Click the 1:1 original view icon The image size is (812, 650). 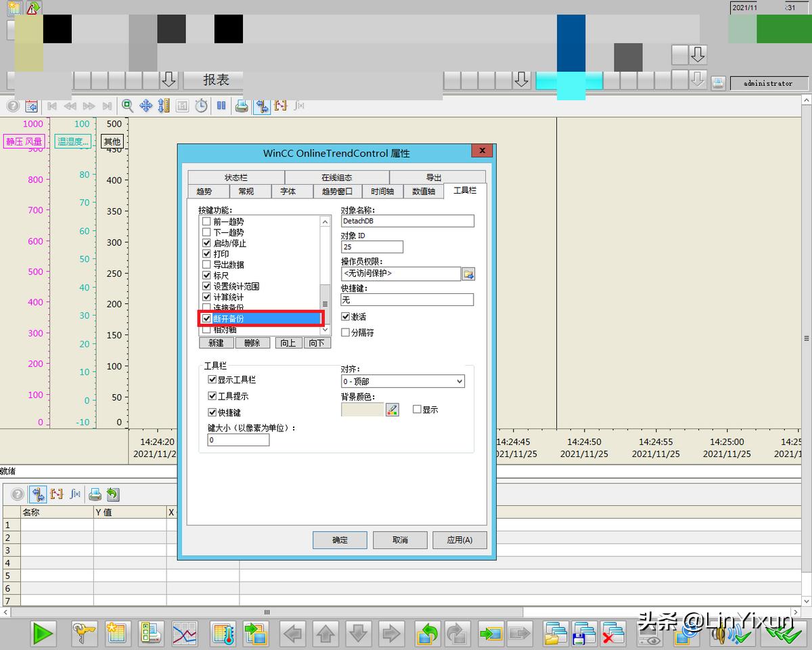tap(182, 106)
